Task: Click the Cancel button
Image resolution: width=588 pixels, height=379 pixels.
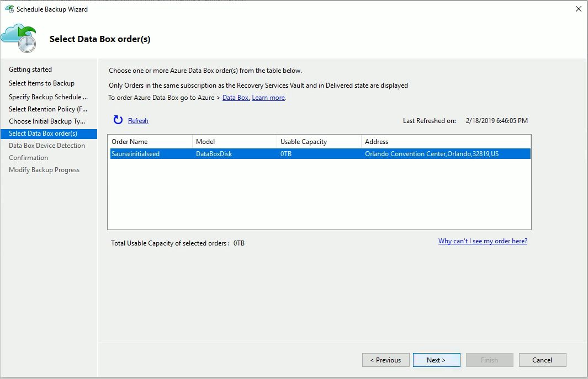Action: [x=542, y=360]
